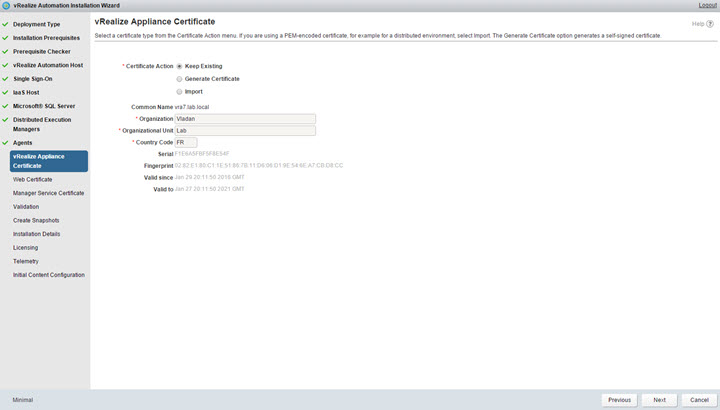The height and width of the screenshot is (410, 720).
Task: Go to the Deployment Type step
Action: pos(36,24)
